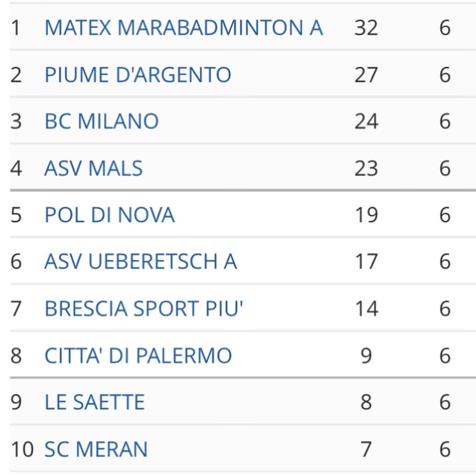
Task: Open the BRESCIA SPORT PIU' team link
Action: (x=144, y=309)
